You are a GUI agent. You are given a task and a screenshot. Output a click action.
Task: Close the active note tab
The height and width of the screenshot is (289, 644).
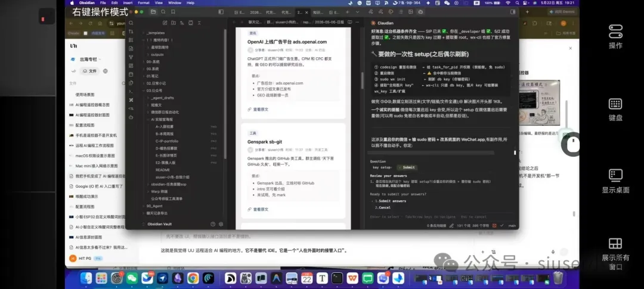pos(307,13)
